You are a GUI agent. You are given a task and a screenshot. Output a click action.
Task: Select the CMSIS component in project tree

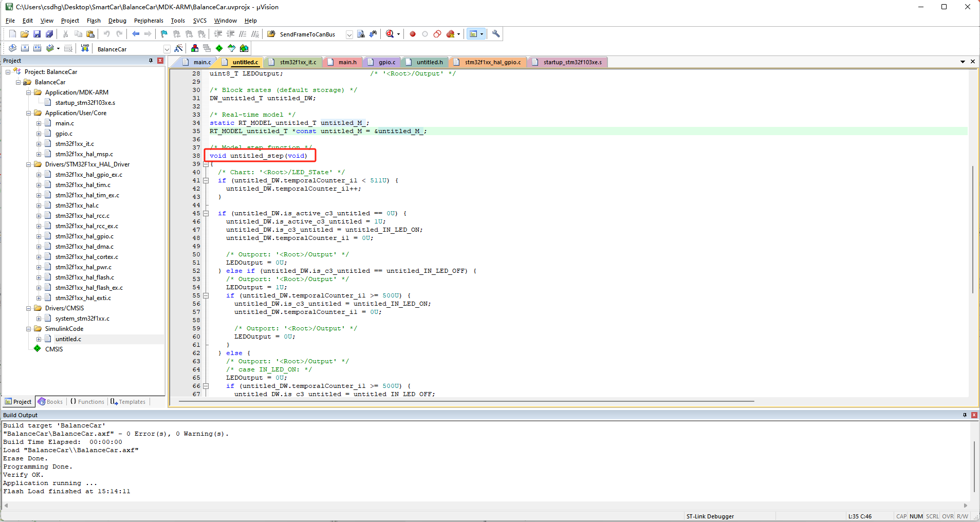click(54, 349)
